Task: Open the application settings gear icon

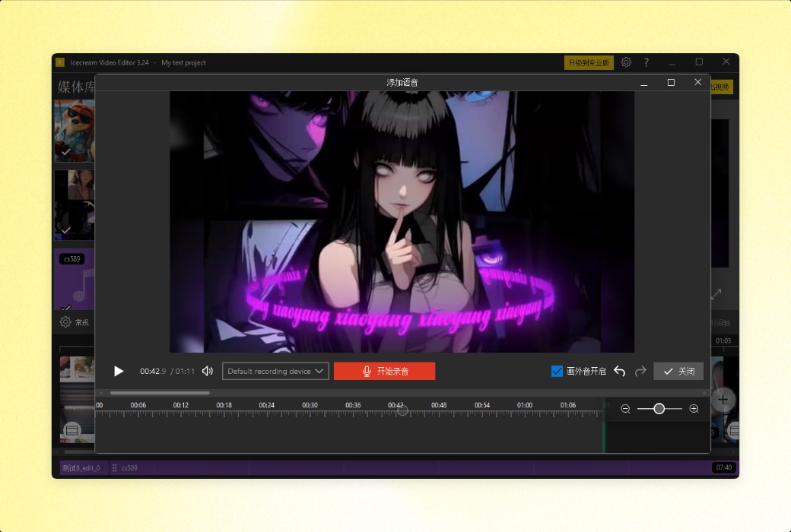Action: pyautogui.click(x=626, y=62)
